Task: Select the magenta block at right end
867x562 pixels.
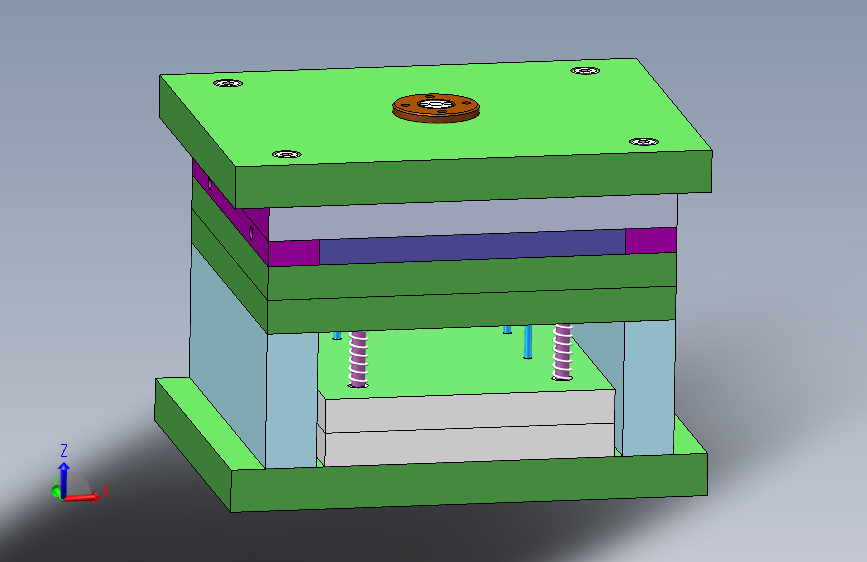Action: coord(651,241)
